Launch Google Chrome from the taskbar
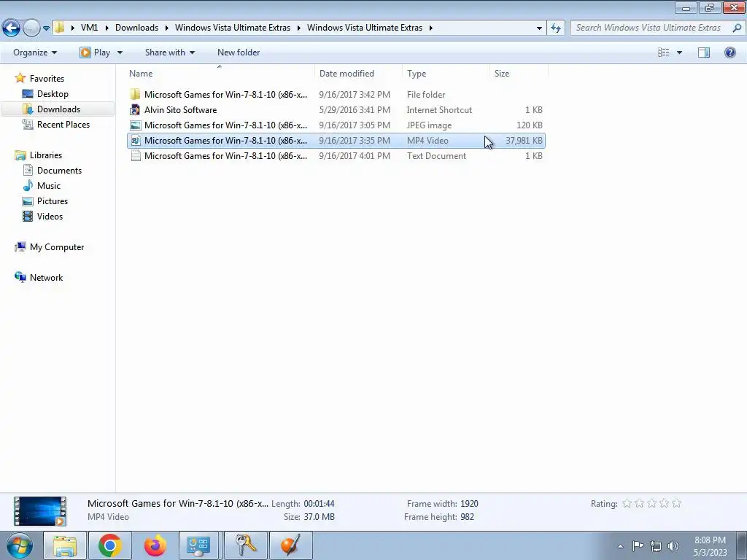The width and height of the screenshot is (747, 560). (x=110, y=545)
